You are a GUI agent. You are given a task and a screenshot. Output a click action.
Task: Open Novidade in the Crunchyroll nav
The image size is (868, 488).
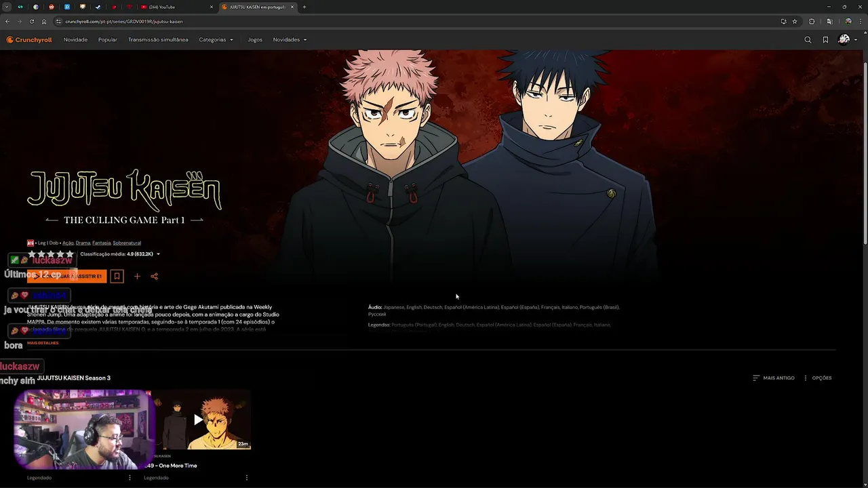pos(75,40)
